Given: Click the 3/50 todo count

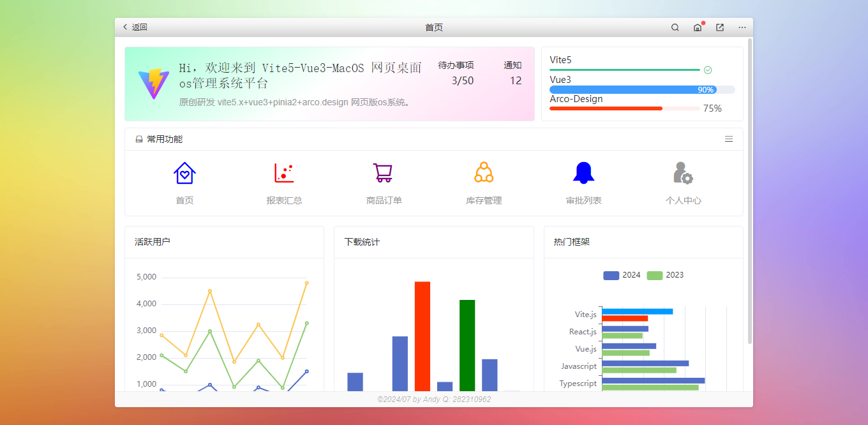Looking at the screenshot, I should point(463,80).
